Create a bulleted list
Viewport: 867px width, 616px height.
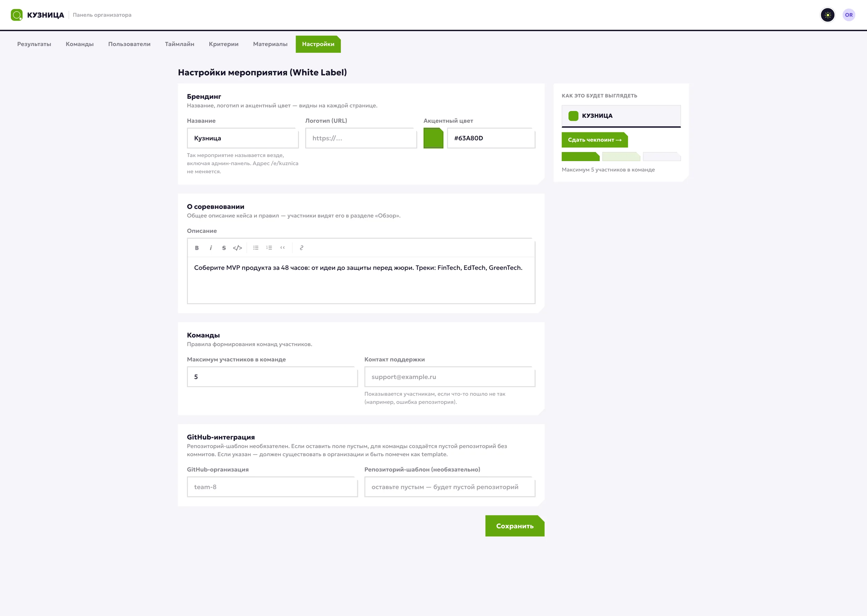(x=256, y=248)
